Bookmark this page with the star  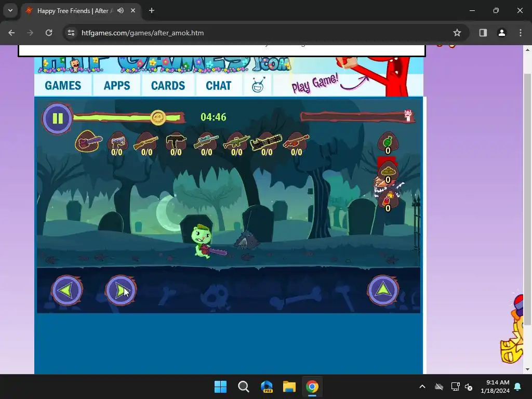click(x=457, y=33)
